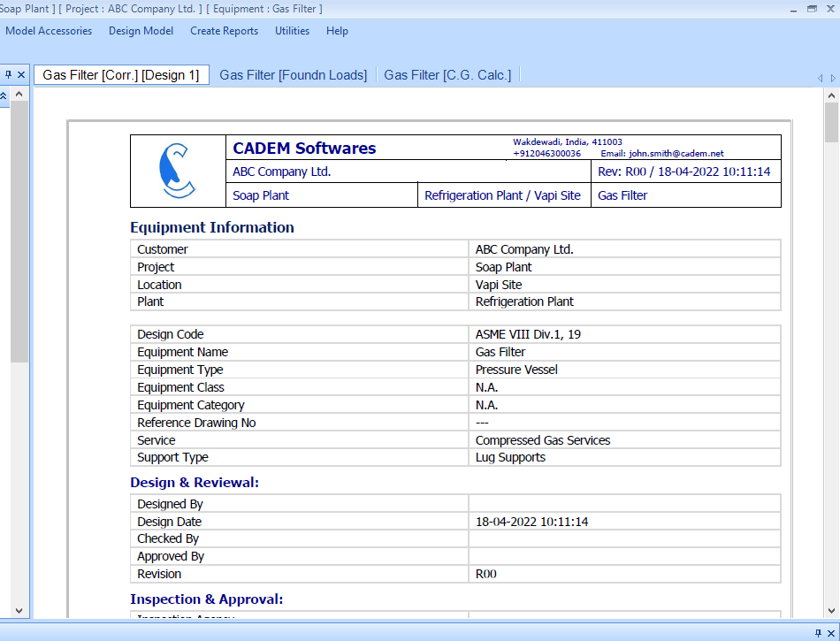Click the CADEM Softwares title in header

304,148
